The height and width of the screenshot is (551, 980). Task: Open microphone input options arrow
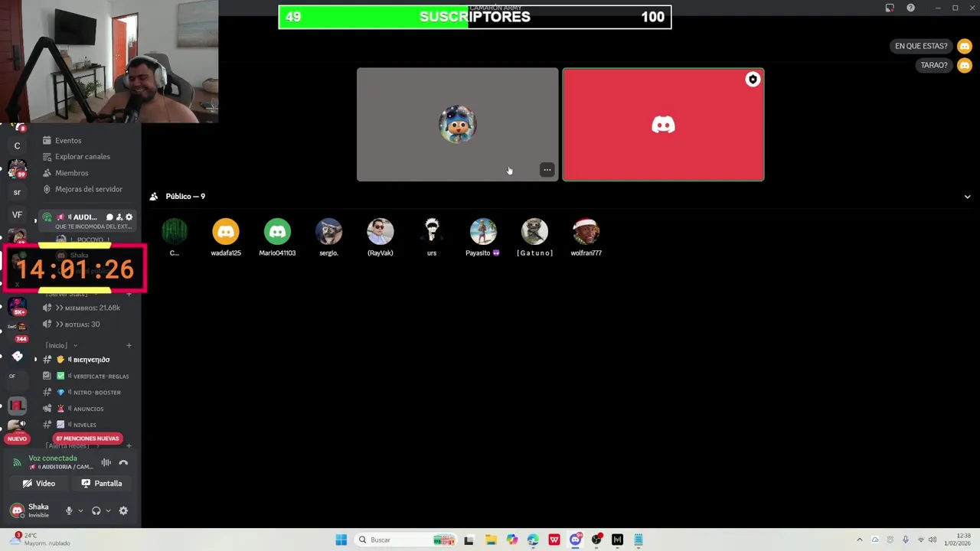pyautogui.click(x=80, y=510)
